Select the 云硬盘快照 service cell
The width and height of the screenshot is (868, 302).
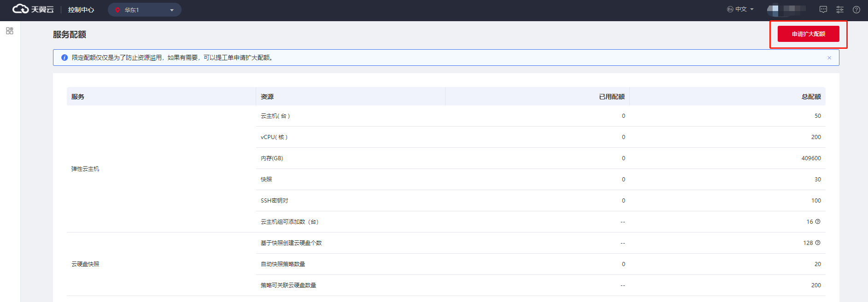[85, 264]
